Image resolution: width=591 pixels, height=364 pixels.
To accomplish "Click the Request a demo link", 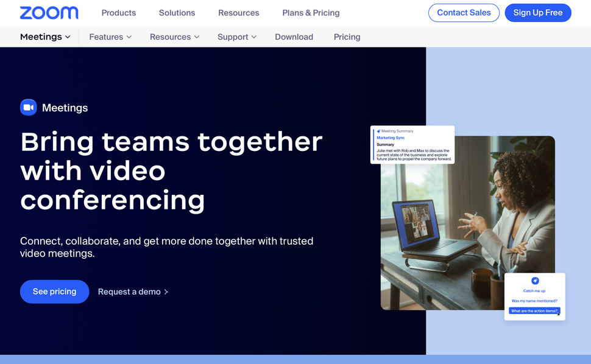I will (129, 292).
